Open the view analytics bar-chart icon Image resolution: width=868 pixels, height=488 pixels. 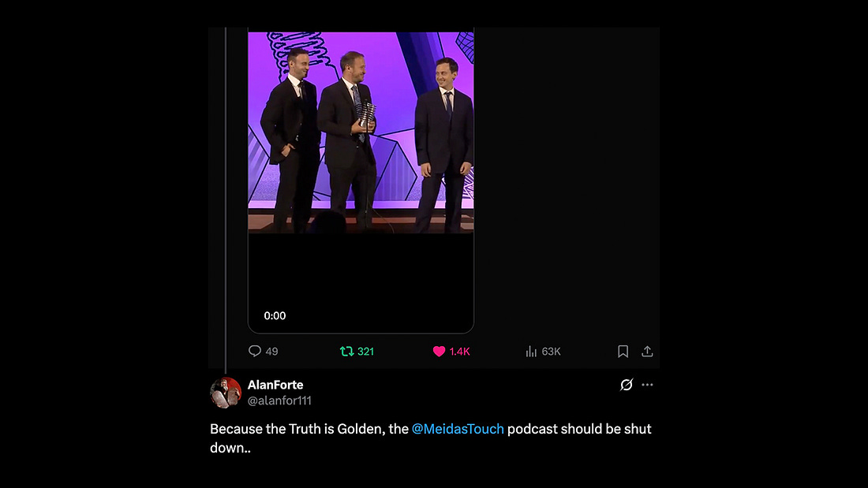[x=531, y=352]
